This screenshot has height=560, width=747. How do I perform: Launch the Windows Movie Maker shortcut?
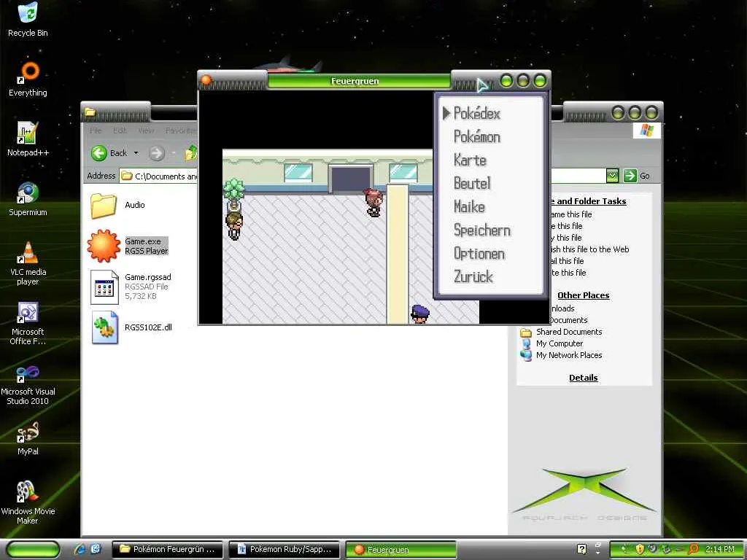point(28,502)
